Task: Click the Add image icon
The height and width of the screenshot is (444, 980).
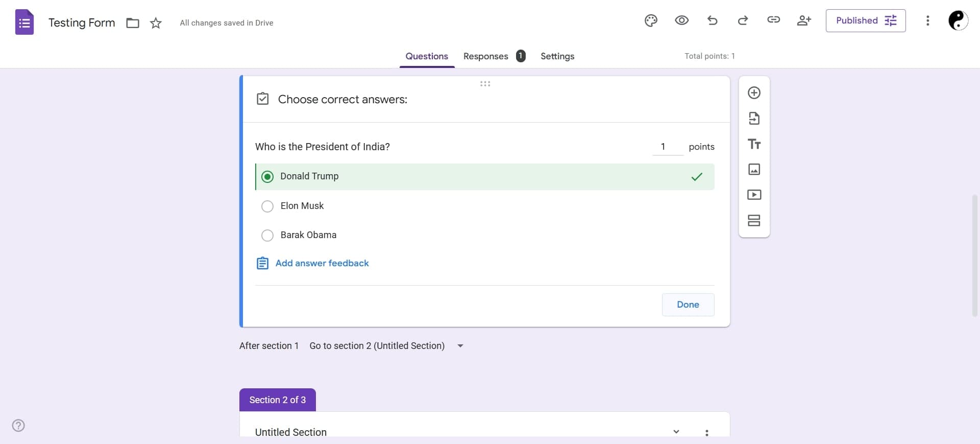Action: (754, 170)
